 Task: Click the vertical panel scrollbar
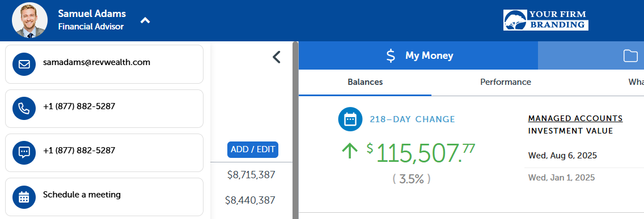pyautogui.click(x=295, y=130)
